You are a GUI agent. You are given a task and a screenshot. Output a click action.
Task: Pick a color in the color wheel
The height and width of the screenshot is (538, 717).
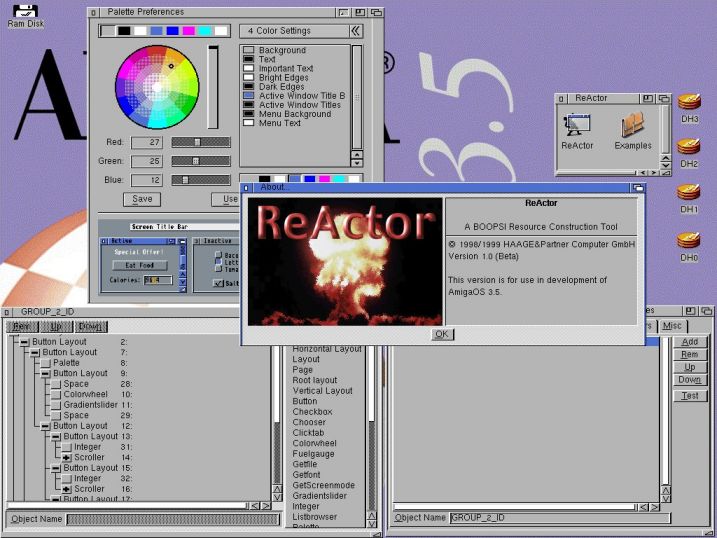(x=157, y=87)
